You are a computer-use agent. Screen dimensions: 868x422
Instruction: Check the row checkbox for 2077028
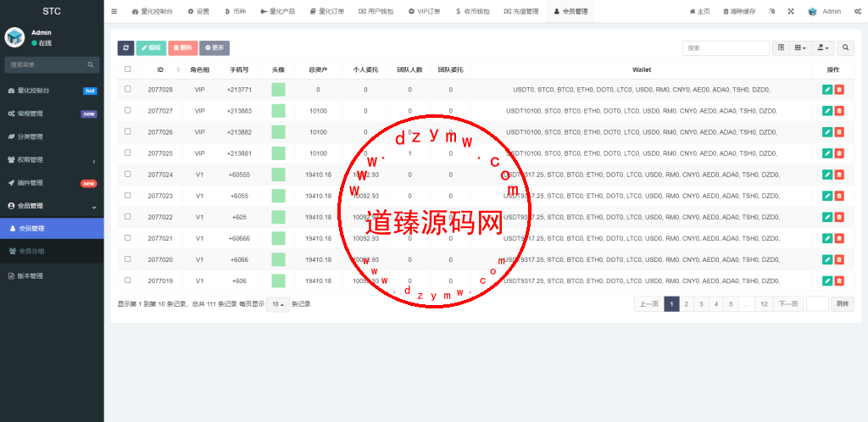click(128, 88)
